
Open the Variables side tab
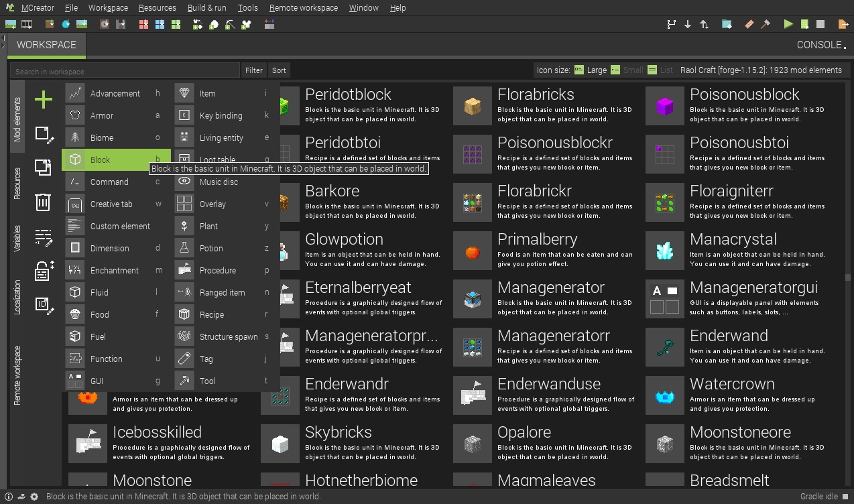tap(17, 239)
